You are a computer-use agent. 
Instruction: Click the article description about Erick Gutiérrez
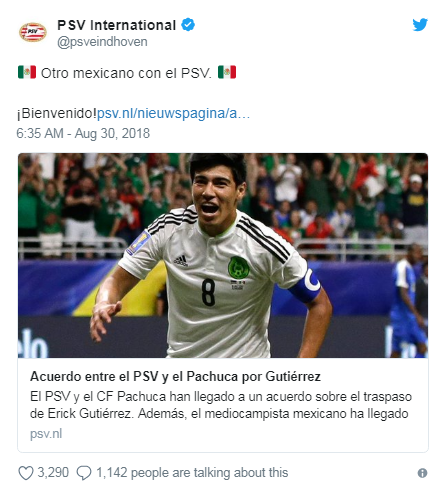[x=221, y=405]
